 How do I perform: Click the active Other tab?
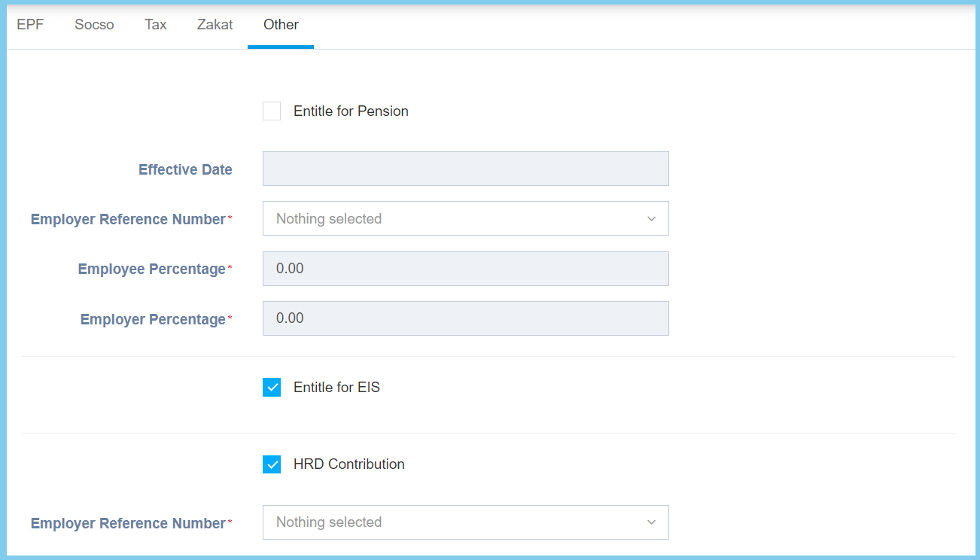(281, 25)
